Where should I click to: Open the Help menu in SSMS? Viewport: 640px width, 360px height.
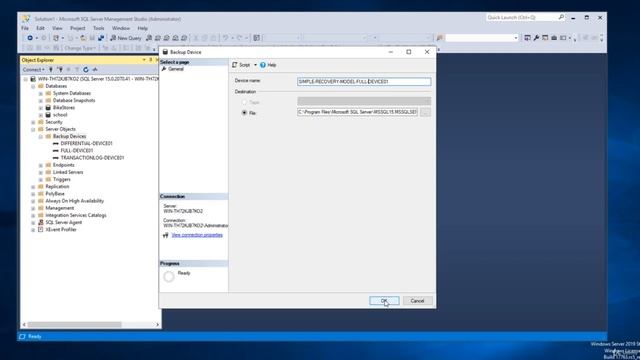[x=142, y=28]
